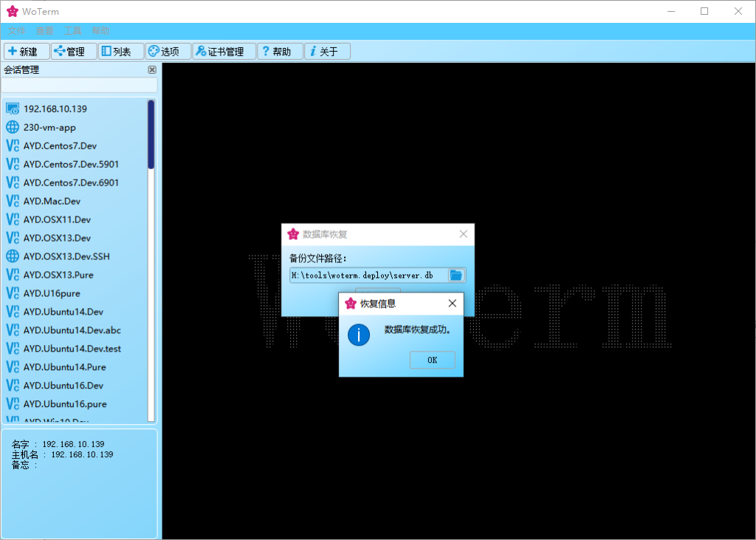Image resolution: width=756 pixels, height=540 pixels.
Task: Open session 管理 (Manage) via toolbar icon
Action: click(x=60, y=50)
